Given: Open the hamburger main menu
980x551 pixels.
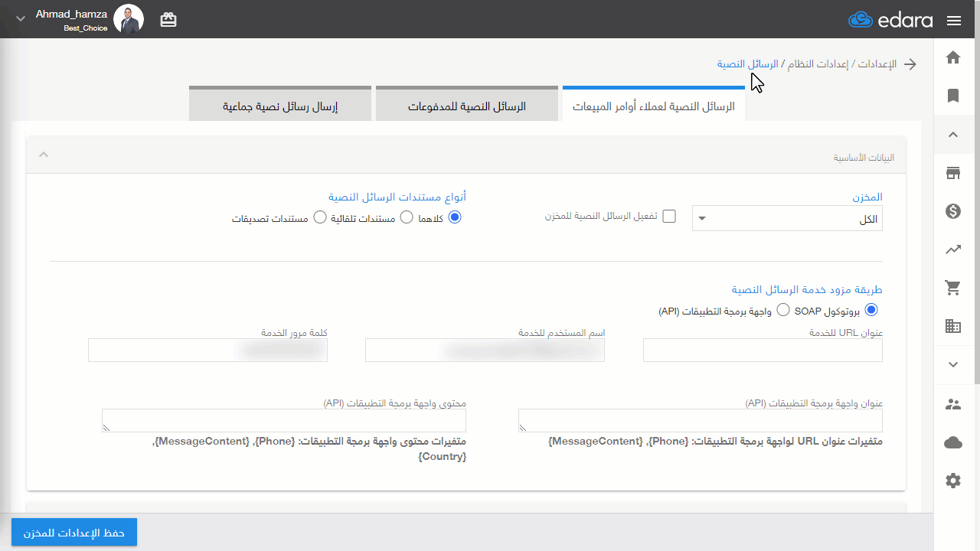Looking at the screenshot, I should (953, 21).
